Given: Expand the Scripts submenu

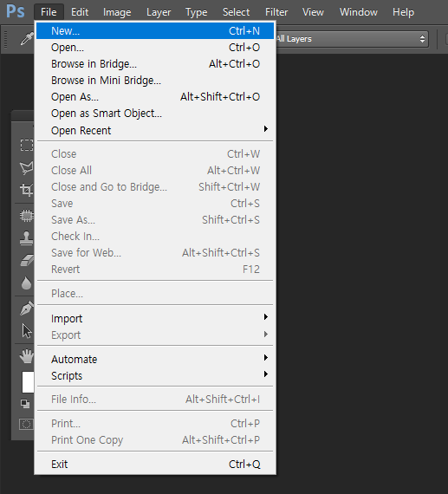Looking at the screenshot, I should pos(155,375).
